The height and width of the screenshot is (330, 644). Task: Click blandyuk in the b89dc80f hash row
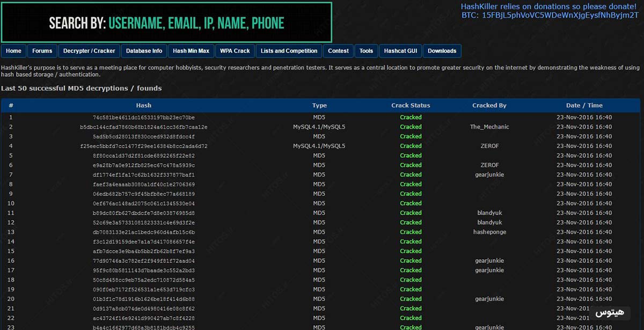coord(489,213)
